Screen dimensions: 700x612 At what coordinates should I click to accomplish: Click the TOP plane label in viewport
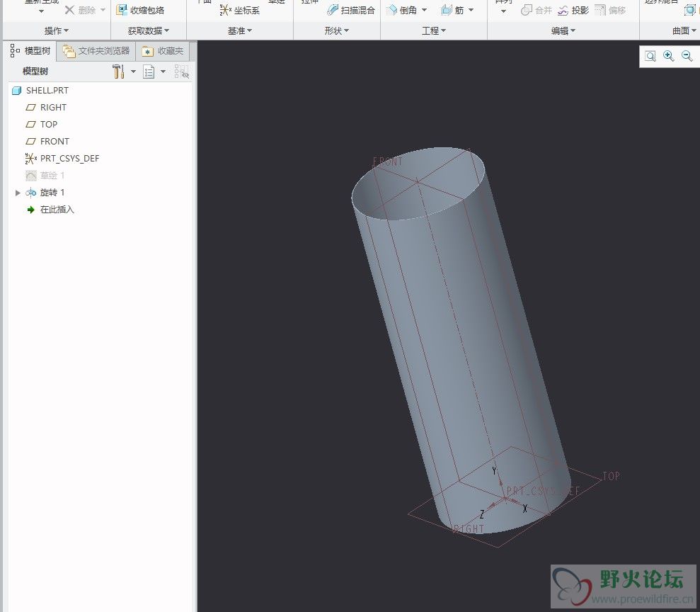tap(611, 476)
